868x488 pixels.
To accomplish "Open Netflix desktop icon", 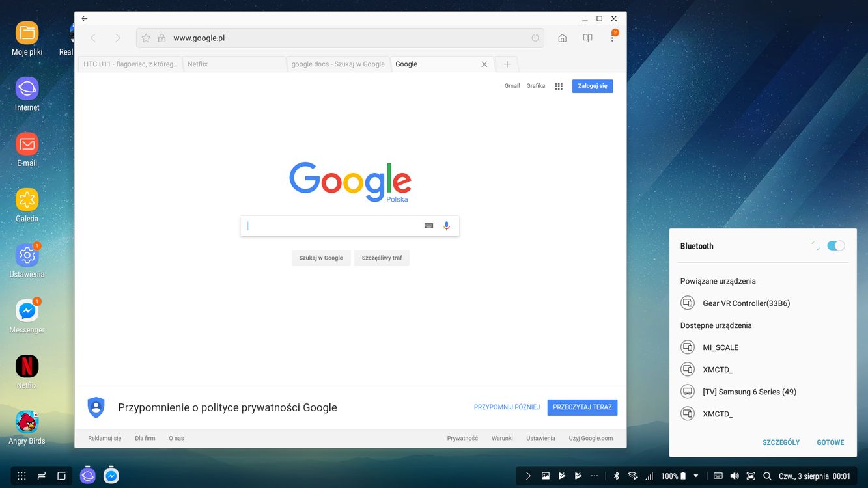I will click(x=27, y=366).
